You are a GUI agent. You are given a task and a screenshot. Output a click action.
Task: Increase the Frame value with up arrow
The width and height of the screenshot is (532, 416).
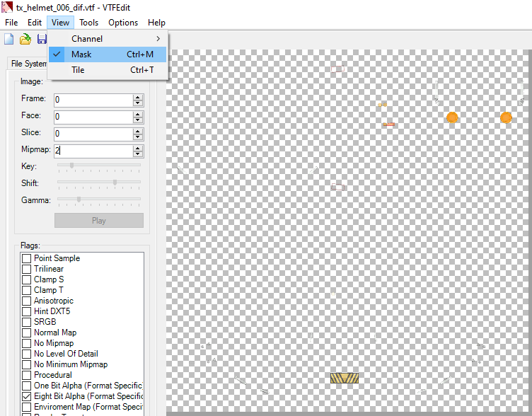point(138,97)
